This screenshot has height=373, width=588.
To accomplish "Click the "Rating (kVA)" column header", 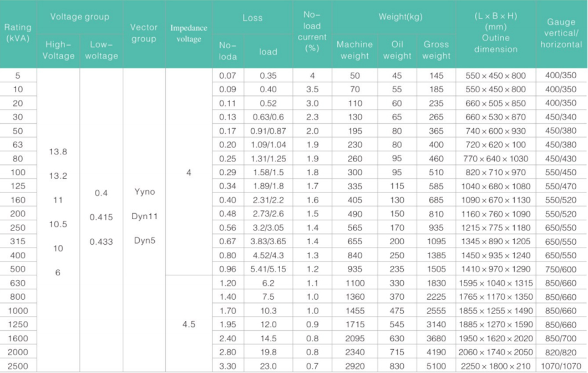I will (18, 33).
